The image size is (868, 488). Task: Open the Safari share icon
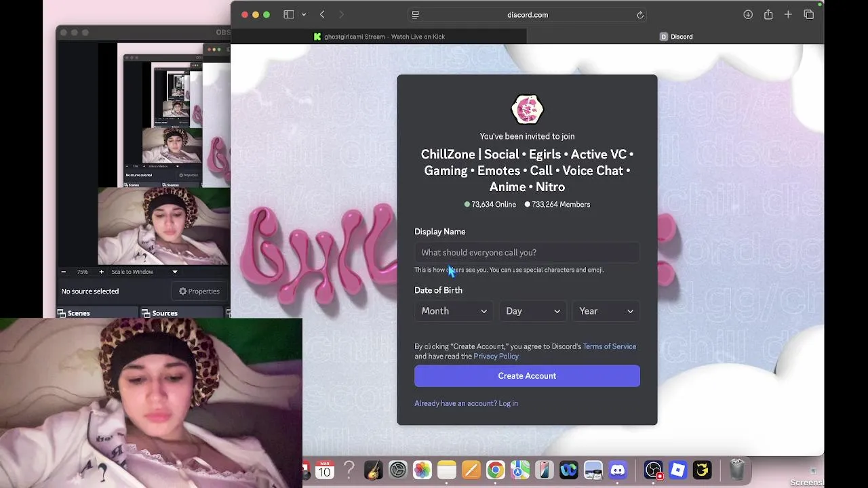pyautogui.click(x=768, y=14)
